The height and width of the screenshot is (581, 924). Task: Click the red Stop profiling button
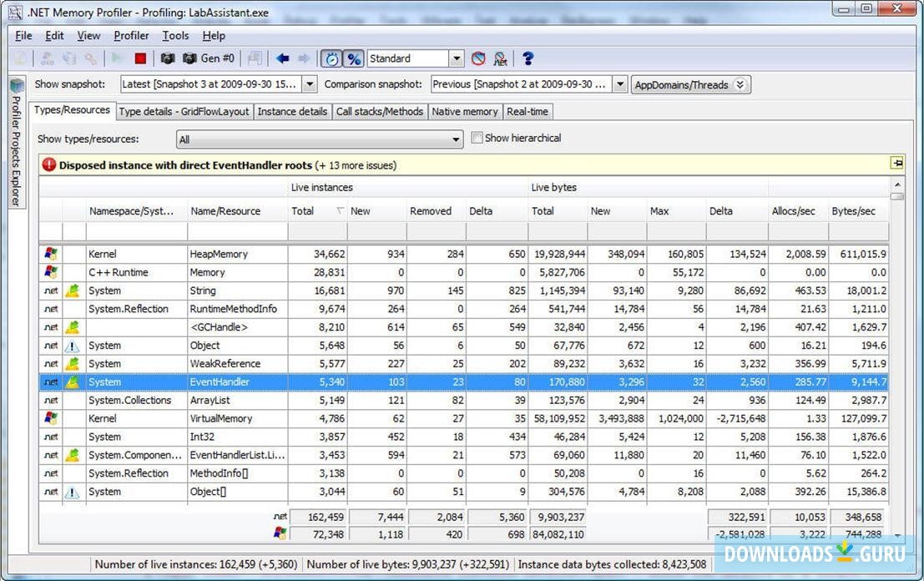tap(140, 58)
